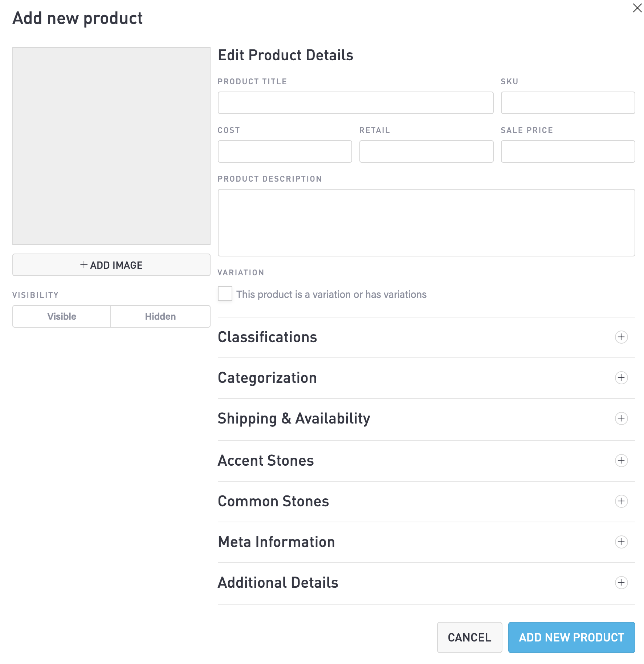Click the Meta Information heading

(276, 542)
